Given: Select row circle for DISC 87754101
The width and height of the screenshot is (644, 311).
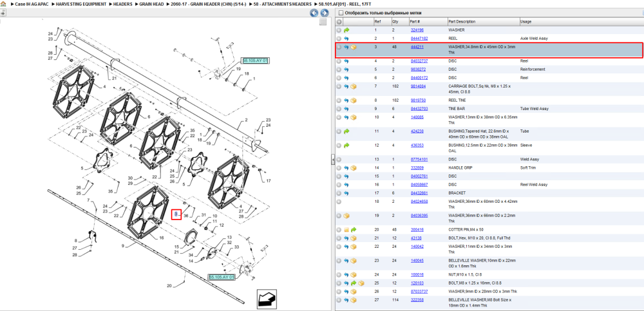Looking at the screenshot, I should point(339,160).
